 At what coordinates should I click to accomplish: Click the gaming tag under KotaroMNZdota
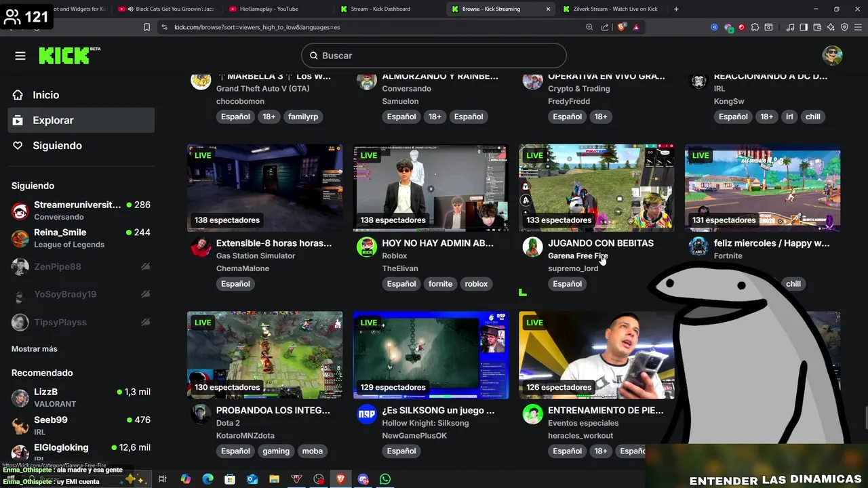click(x=276, y=451)
